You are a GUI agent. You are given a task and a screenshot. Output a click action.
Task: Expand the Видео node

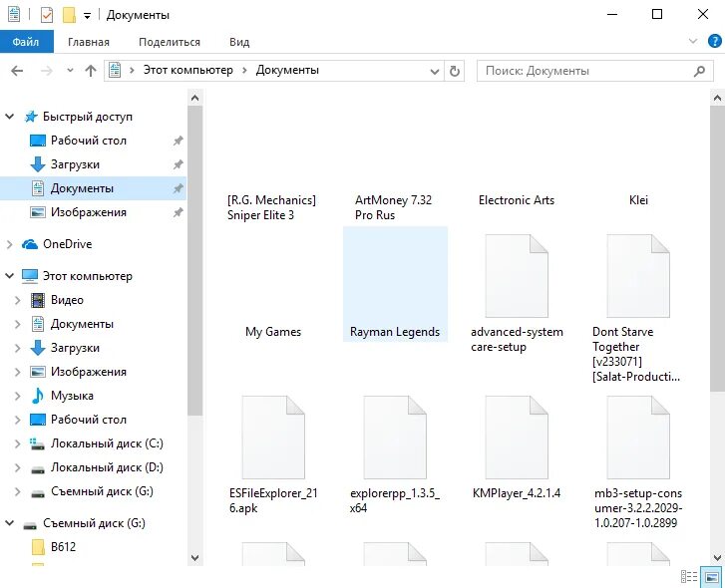pyautogui.click(x=18, y=300)
